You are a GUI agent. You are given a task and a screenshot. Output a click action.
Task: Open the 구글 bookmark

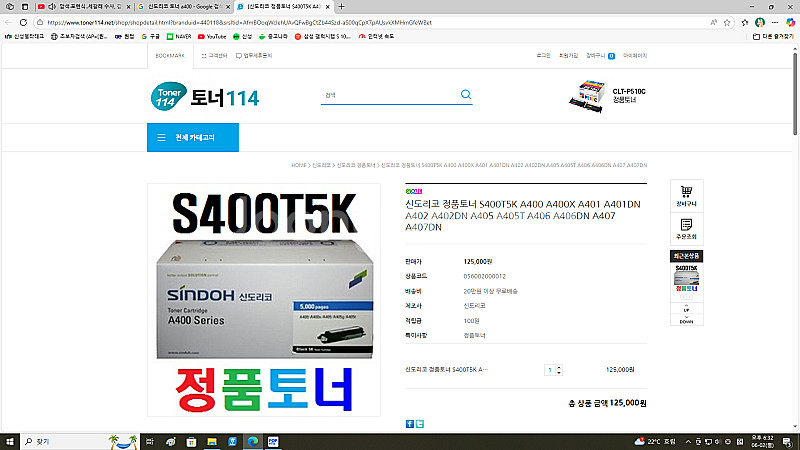click(x=151, y=36)
